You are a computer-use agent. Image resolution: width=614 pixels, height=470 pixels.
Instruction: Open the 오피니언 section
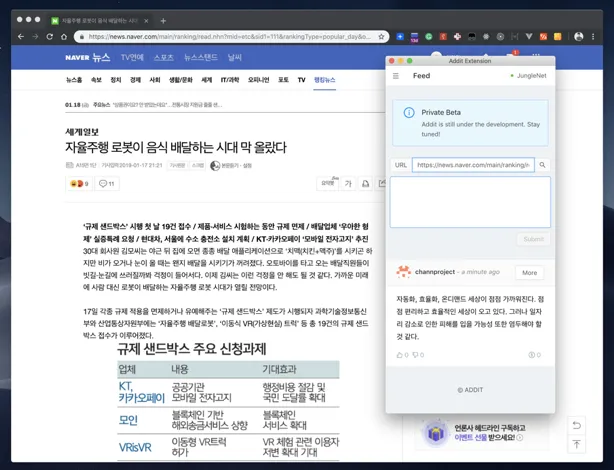(258, 80)
